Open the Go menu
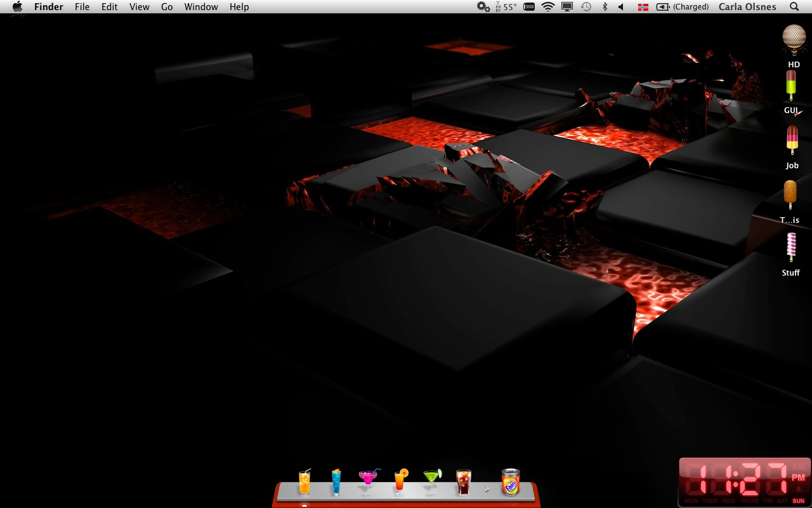 point(167,7)
